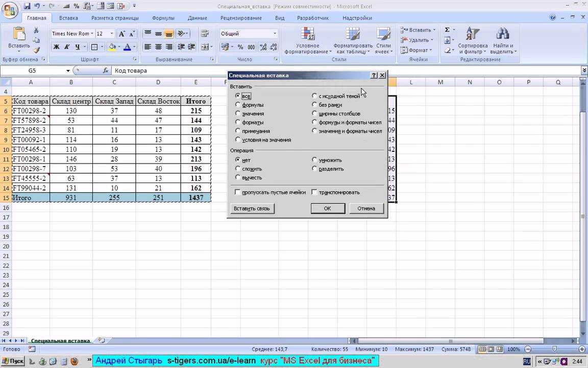This screenshot has height=368, width=588.
Task: Click the thousands separator 000 icon
Action: [251, 47]
